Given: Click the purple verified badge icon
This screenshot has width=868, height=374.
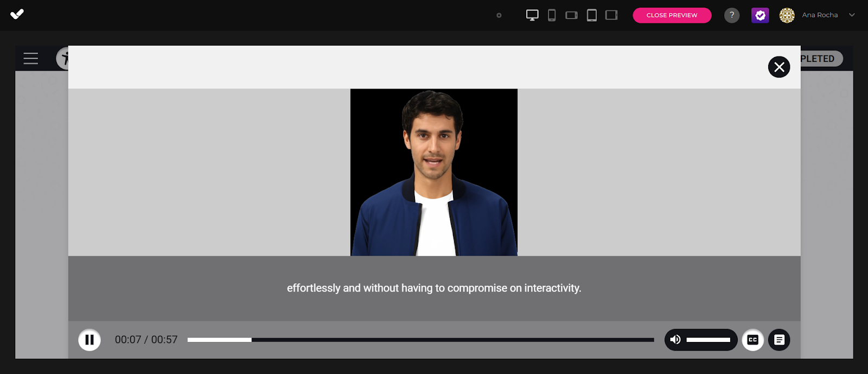Looking at the screenshot, I should click(x=760, y=15).
